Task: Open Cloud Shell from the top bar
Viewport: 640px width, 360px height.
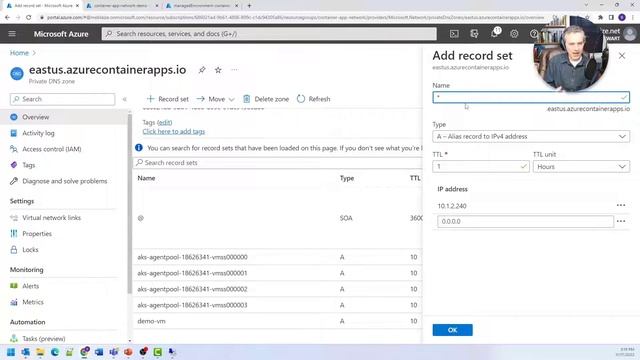Action: coord(454,34)
